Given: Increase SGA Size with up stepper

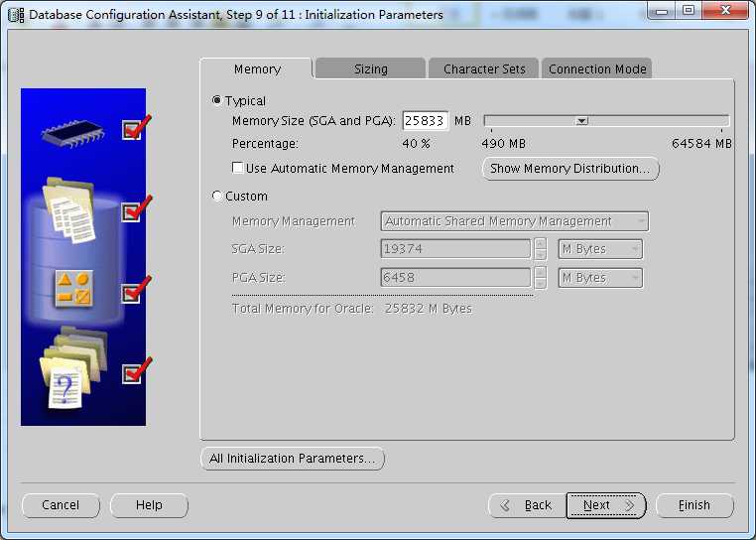Looking at the screenshot, I should click(541, 244).
